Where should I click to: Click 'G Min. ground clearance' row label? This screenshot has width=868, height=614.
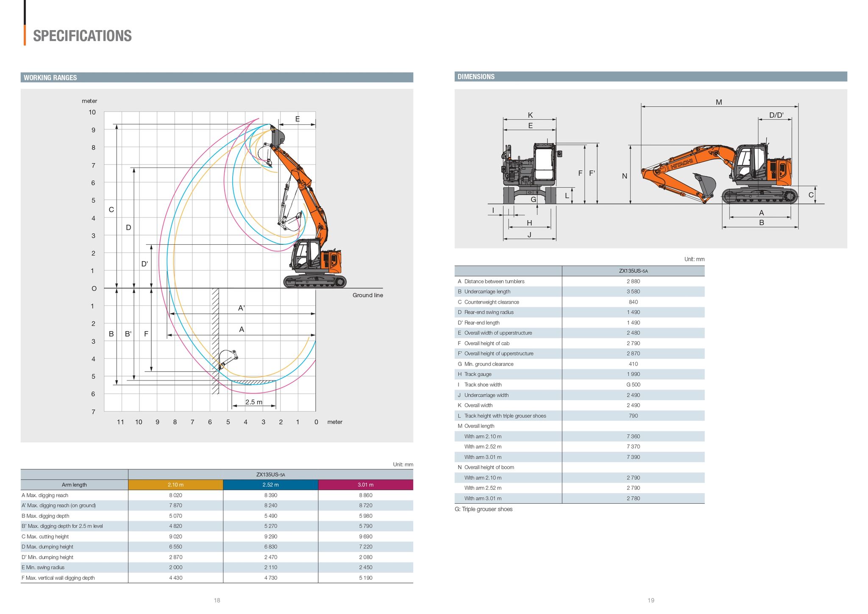click(485, 364)
